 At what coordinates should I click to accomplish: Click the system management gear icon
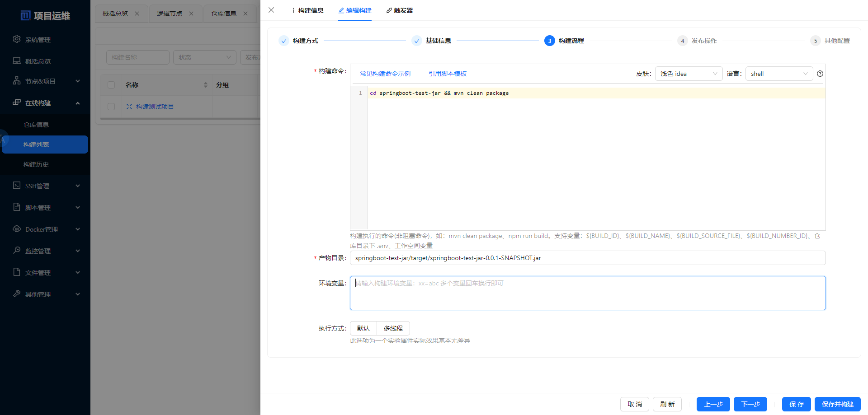click(17, 39)
